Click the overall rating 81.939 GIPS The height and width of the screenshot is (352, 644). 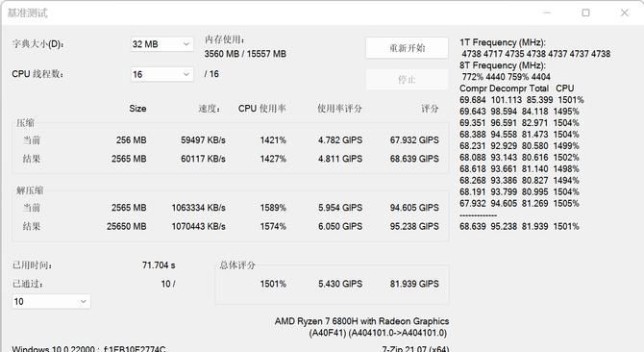(414, 284)
